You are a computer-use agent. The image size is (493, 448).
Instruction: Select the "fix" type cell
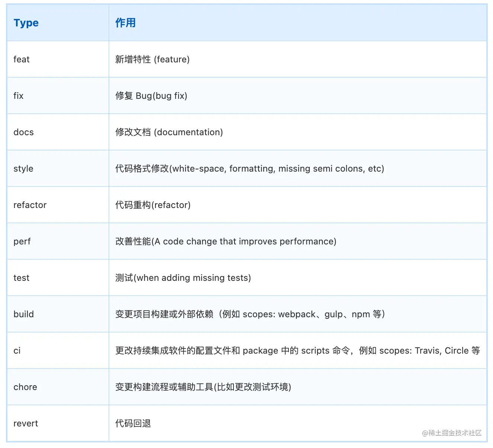(58, 96)
